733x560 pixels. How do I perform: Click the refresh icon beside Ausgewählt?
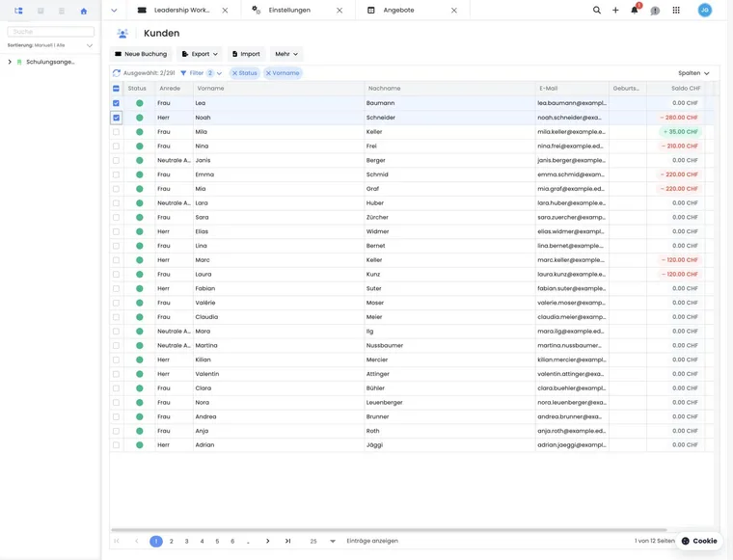(x=117, y=73)
